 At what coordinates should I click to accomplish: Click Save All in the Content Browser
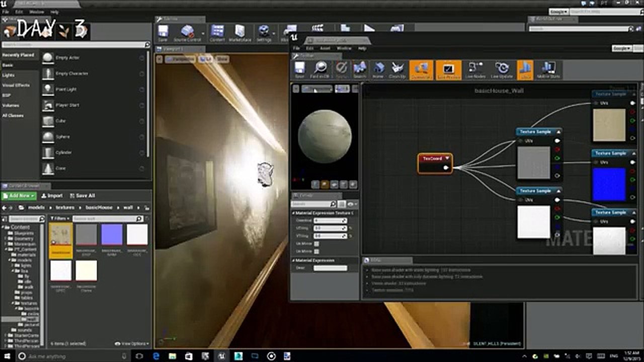[83, 196]
